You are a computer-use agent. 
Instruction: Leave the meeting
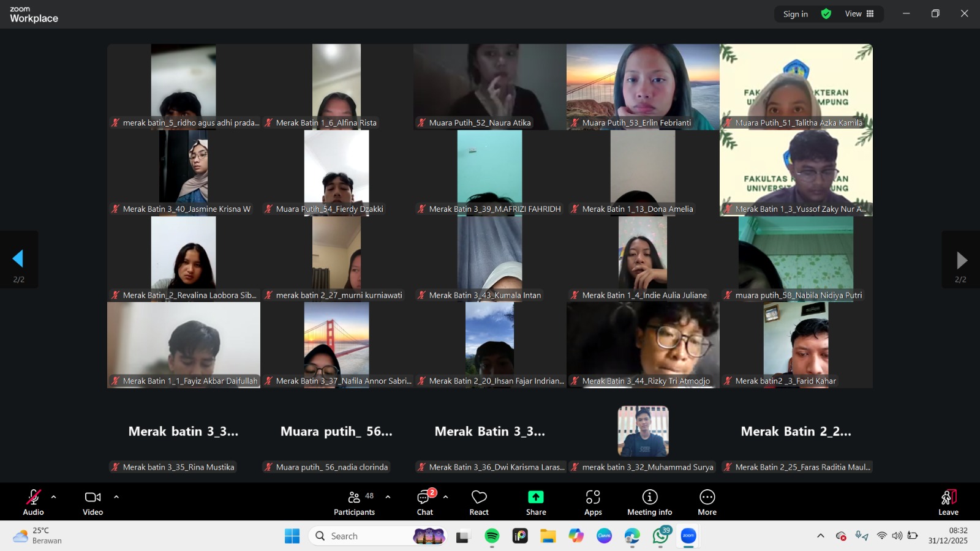[948, 502]
